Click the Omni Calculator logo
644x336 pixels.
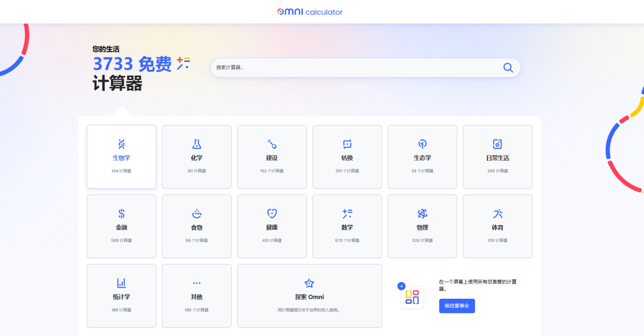[310, 12]
